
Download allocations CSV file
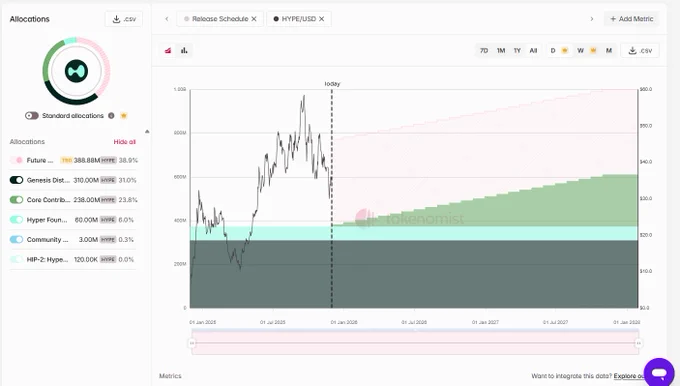[124, 19]
